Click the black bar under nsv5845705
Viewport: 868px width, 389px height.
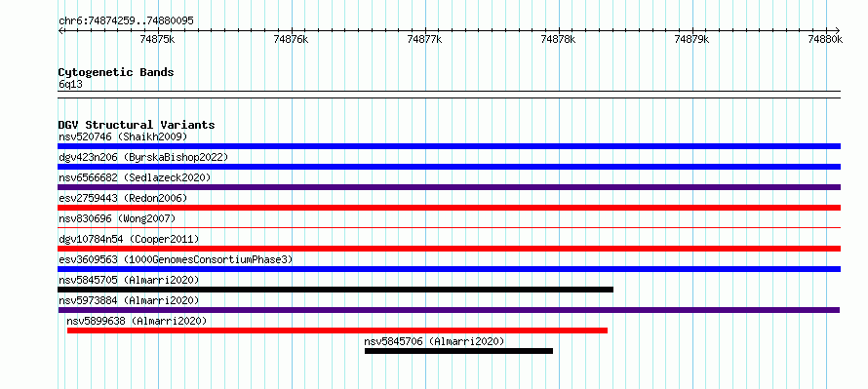[x=335, y=290]
